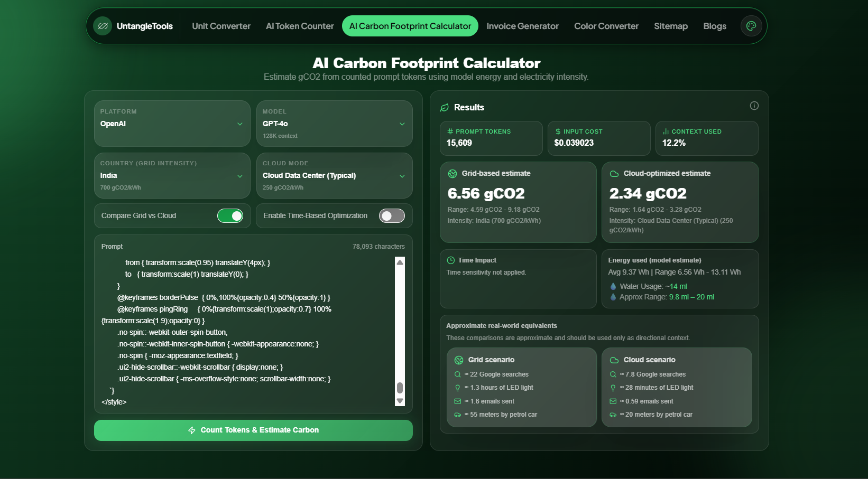The width and height of the screenshot is (868, 479).
Task: Click the Approx Range 9.8 ml – 20 ml text
Action: coord(667,297)
